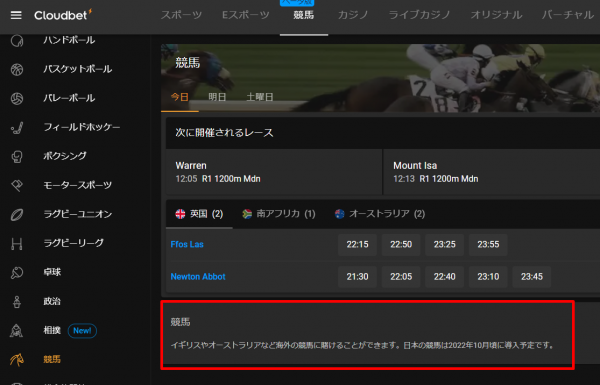Open ハンドボール sidebar label
Screen dimensions: 600x385
click(69, 40)
